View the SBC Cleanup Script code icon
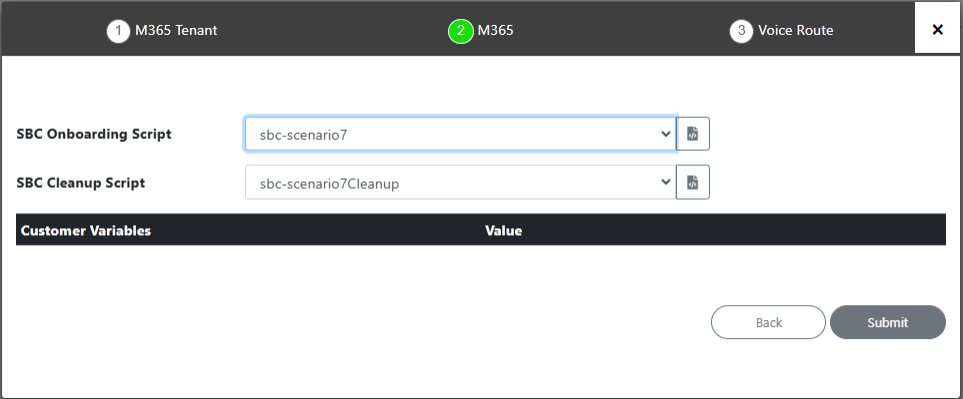 pos(693,182)
